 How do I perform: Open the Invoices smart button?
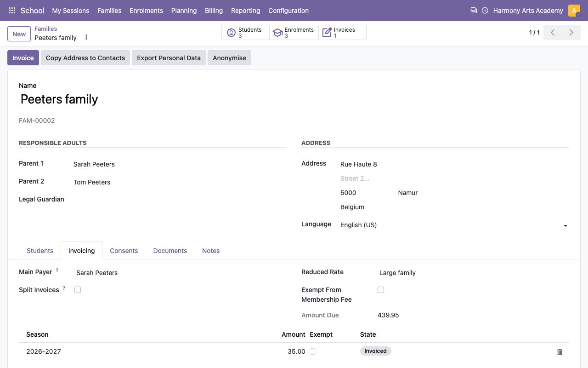click(x=342, y=33)
